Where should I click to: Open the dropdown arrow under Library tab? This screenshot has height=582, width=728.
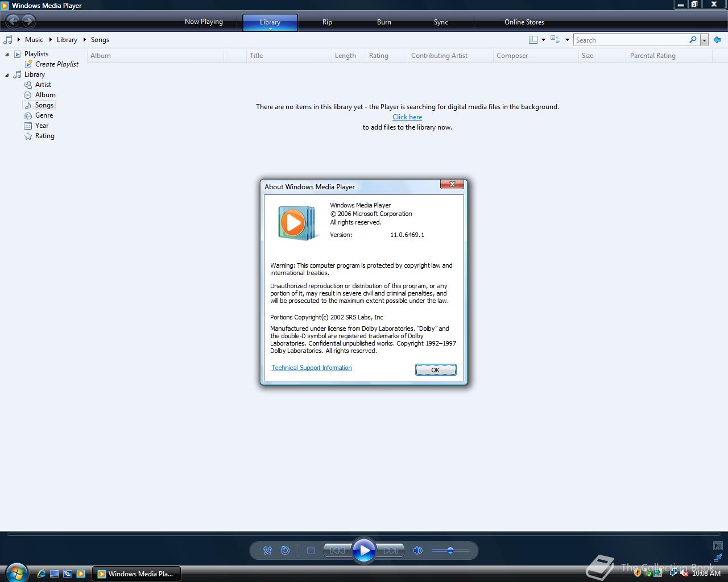pyautogui.click(x=270, y=28)
